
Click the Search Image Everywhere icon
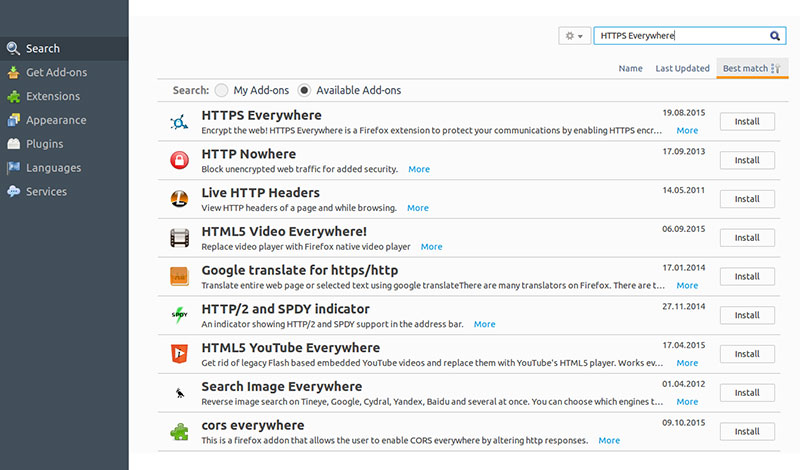[x=180, y=393]
